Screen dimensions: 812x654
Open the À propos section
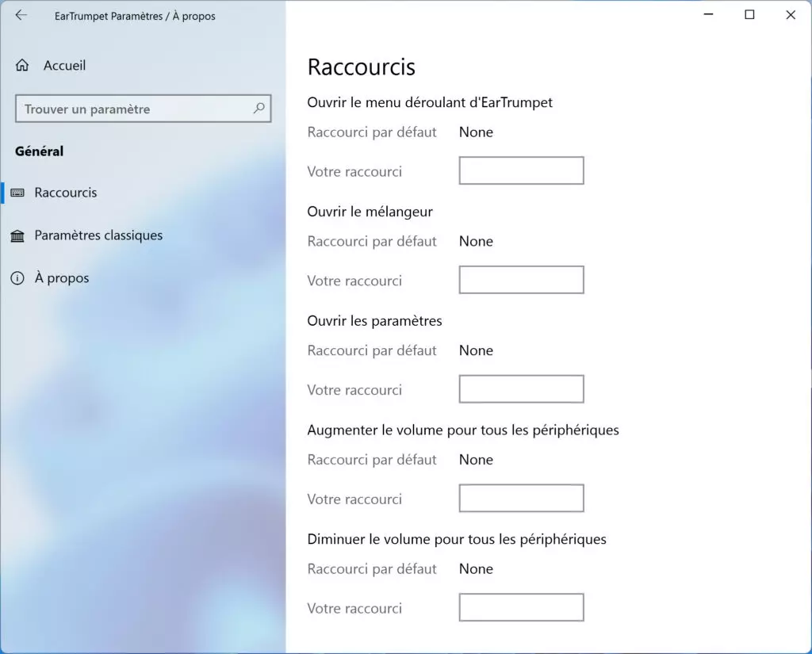[x=62, y=278]
